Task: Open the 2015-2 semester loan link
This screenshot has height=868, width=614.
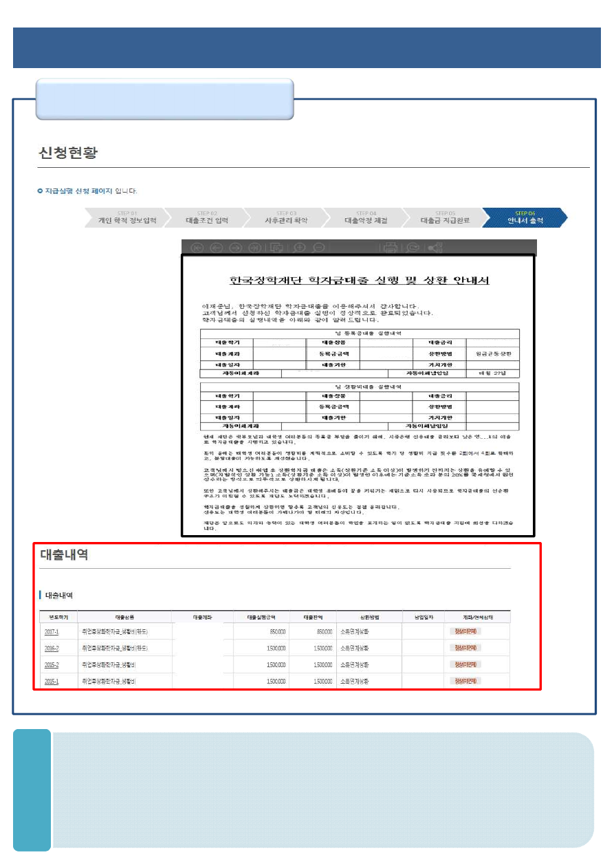Action: tap(52, 665)
